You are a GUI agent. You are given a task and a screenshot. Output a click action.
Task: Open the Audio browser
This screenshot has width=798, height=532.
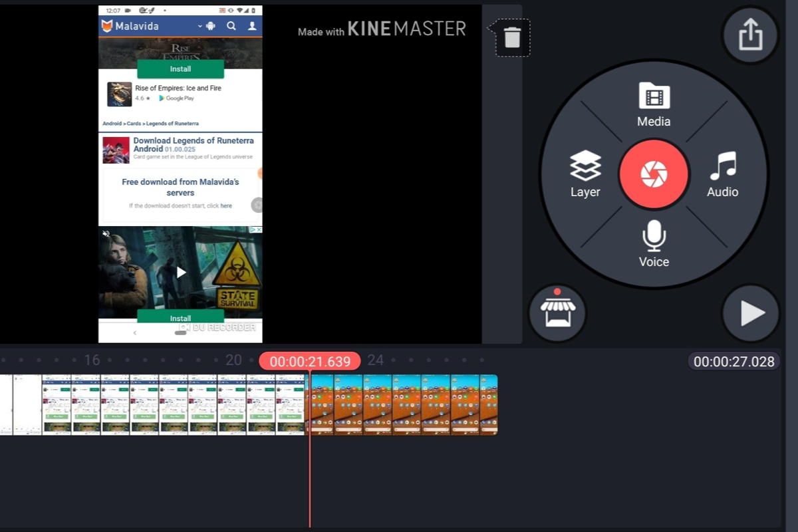pyautogui.click(x=722, y=174)
